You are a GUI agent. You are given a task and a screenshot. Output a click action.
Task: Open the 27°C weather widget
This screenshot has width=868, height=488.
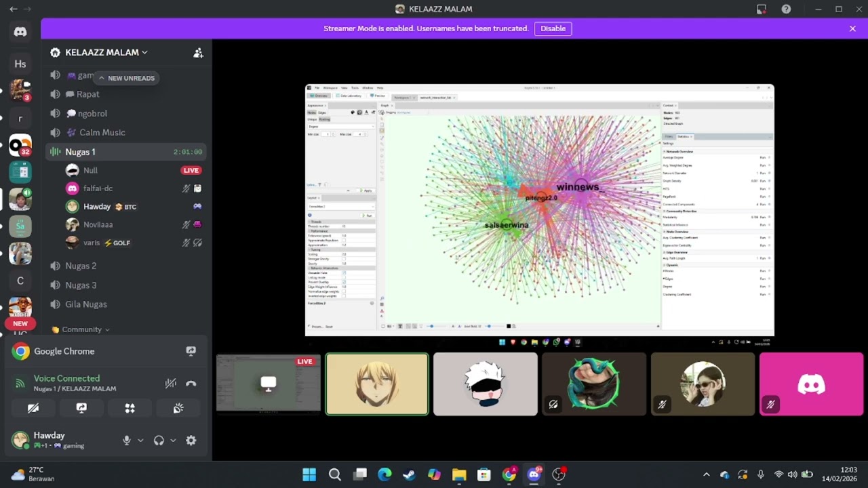point(33,474)
